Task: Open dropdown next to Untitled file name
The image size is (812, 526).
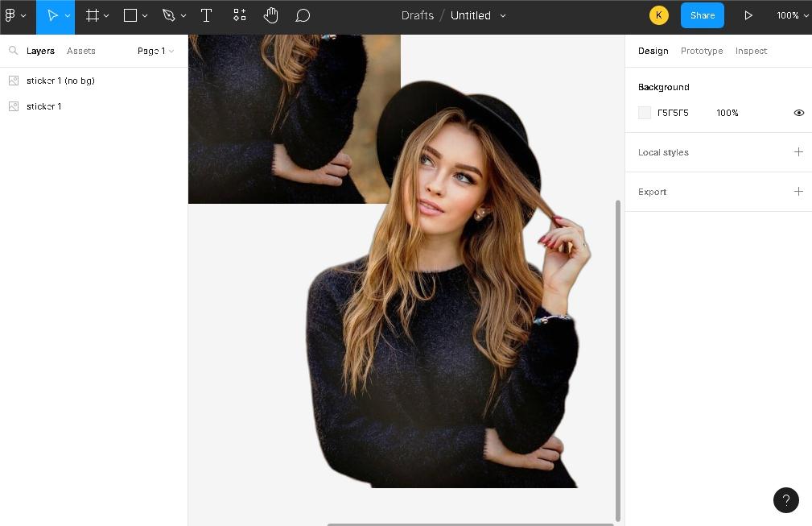Action: click(504, 15)
